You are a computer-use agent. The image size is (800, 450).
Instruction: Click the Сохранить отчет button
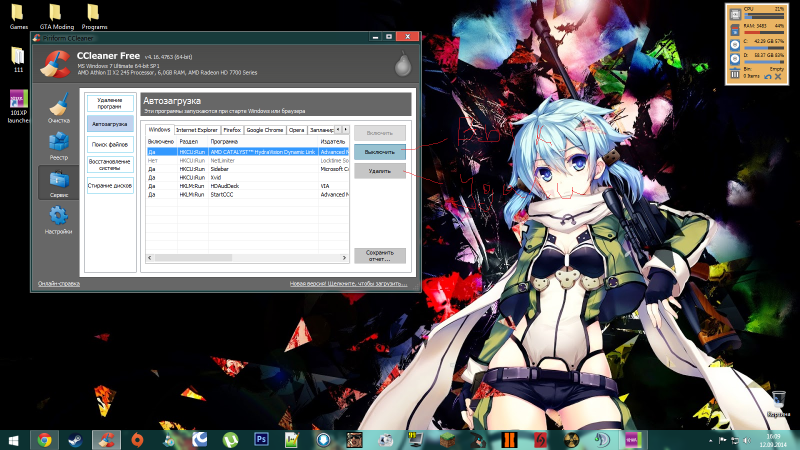(x=380, y=256)
